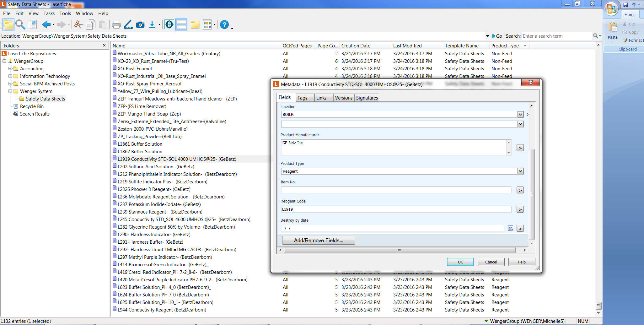Click the search magnifier toolbar icon
This screenshot has height=325, width=644.
[20, 24]
